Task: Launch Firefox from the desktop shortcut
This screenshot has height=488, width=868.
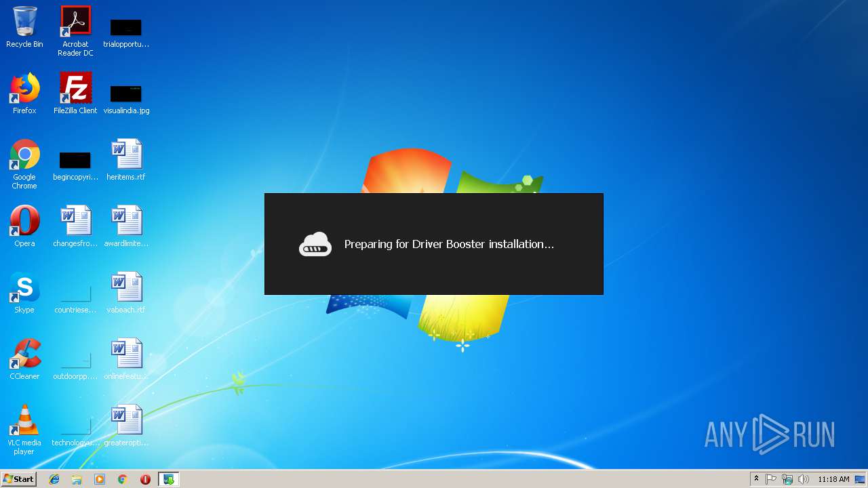Action: tap(24, 94)
